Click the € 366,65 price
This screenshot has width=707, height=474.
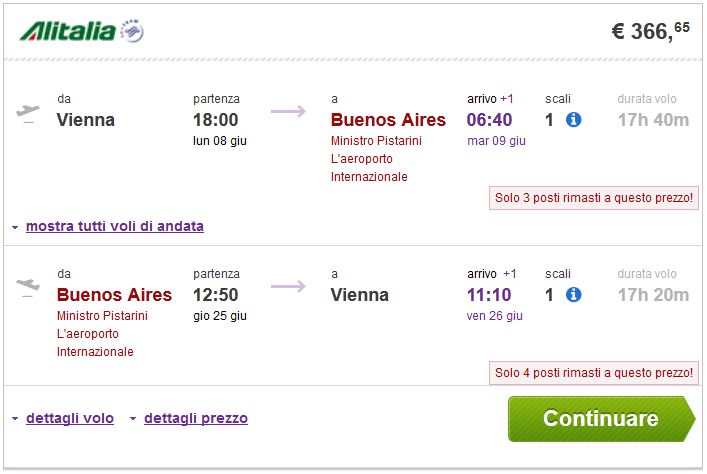650,31
